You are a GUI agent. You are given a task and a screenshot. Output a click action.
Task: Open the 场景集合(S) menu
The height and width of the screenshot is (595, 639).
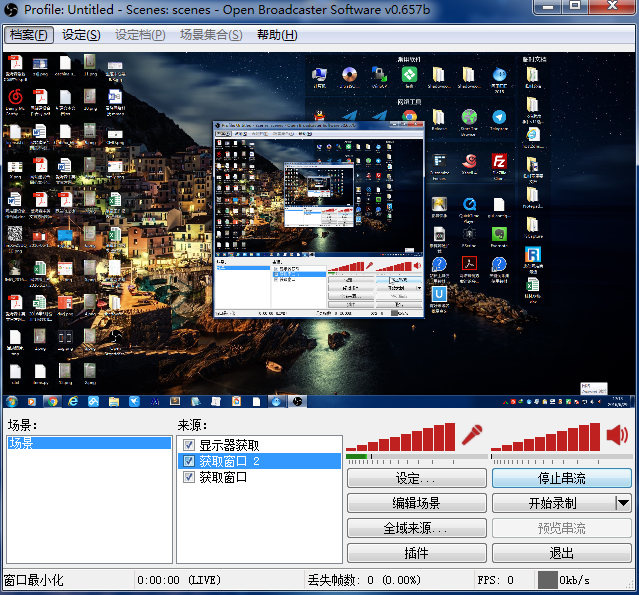211,35
